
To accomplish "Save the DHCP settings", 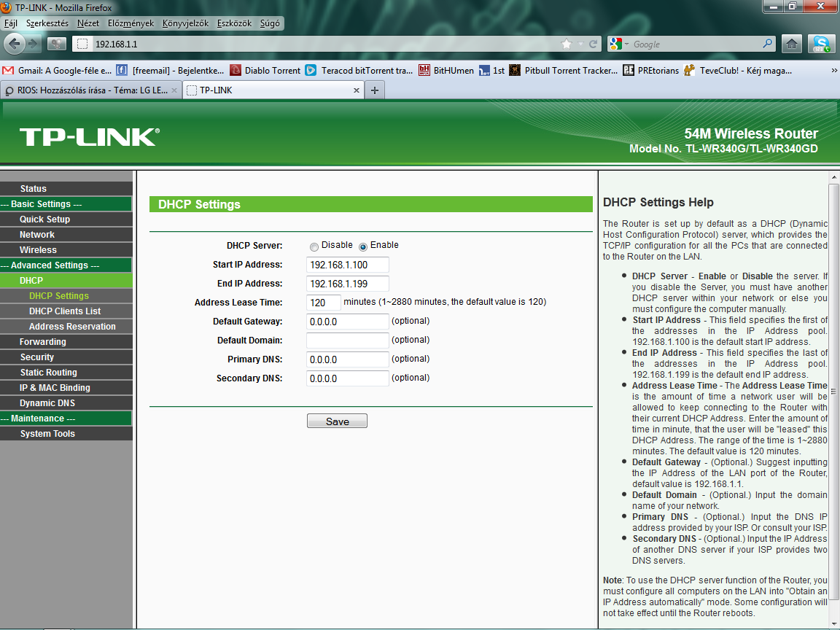I will click(337, 421).
